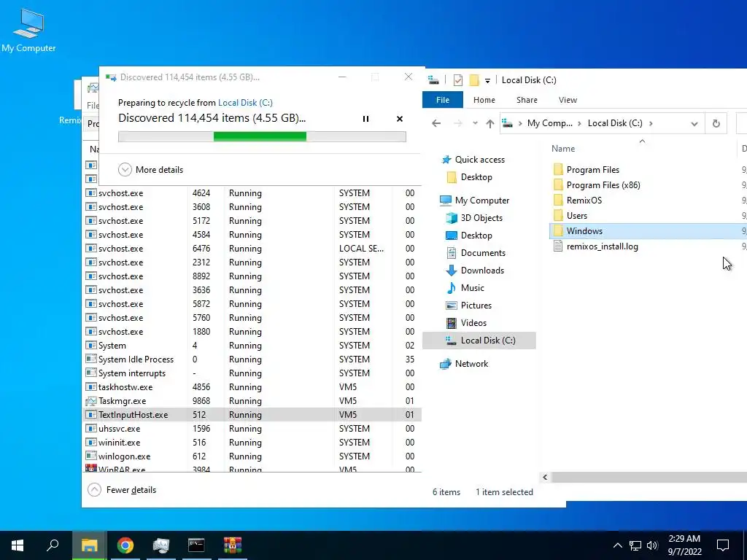Image resolution: width=747 pixels, height=560 pixels.
Task: Open the View ribbon tab
Action: click(x=568, y=100)
